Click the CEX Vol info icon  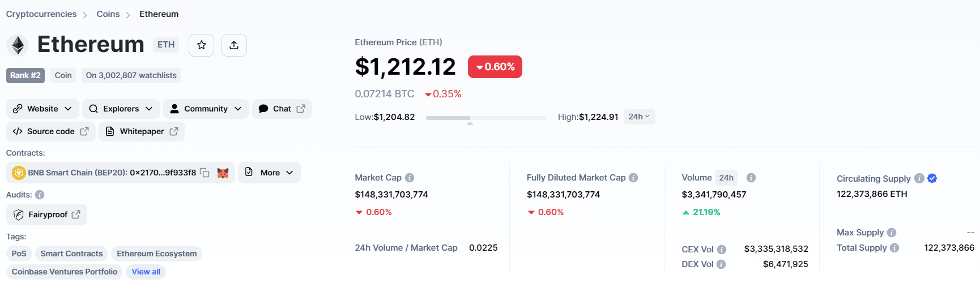[x=722, y=250]
